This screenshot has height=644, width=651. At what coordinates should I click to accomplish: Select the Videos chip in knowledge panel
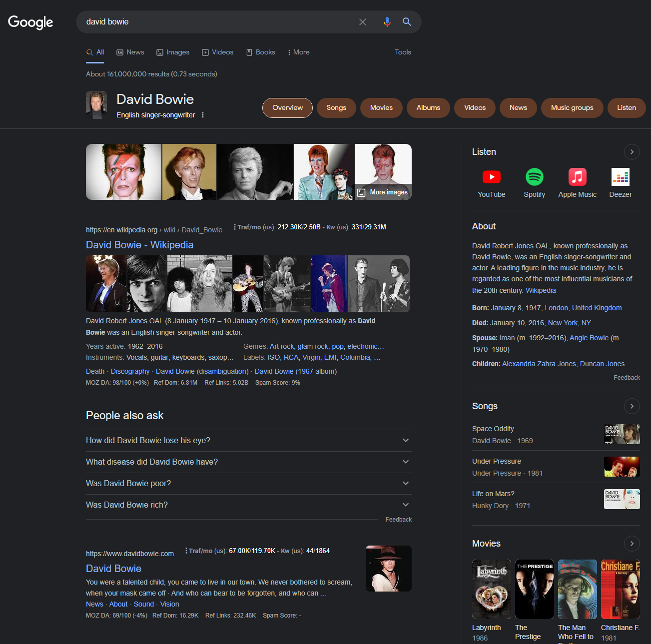point(475,108)
